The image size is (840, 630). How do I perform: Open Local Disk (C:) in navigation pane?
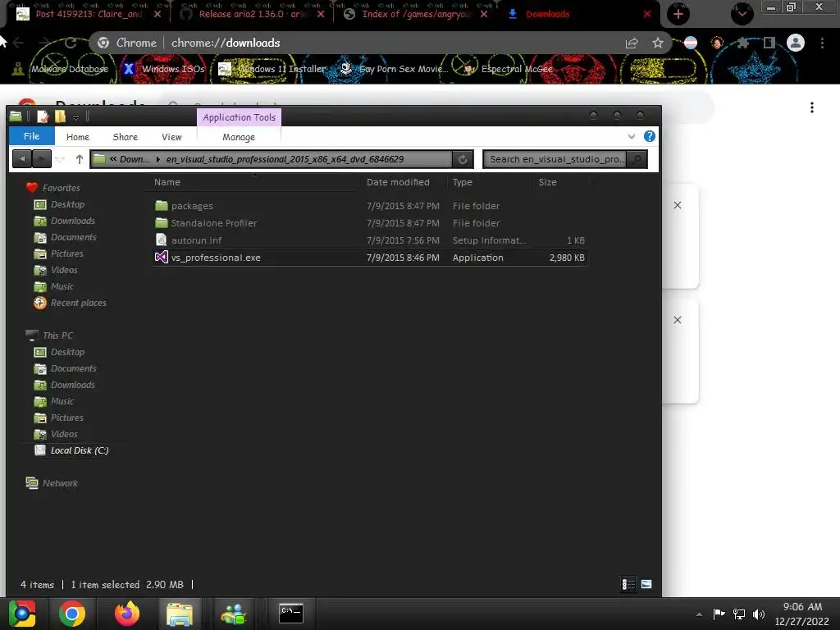point(80,450)
